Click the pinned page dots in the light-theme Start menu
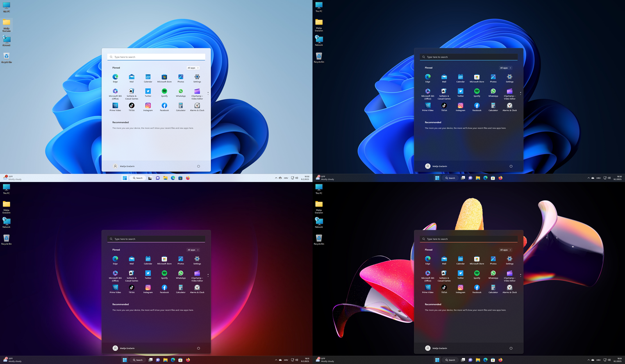Viewport: 625px width, 364px height. click(208, 93)
